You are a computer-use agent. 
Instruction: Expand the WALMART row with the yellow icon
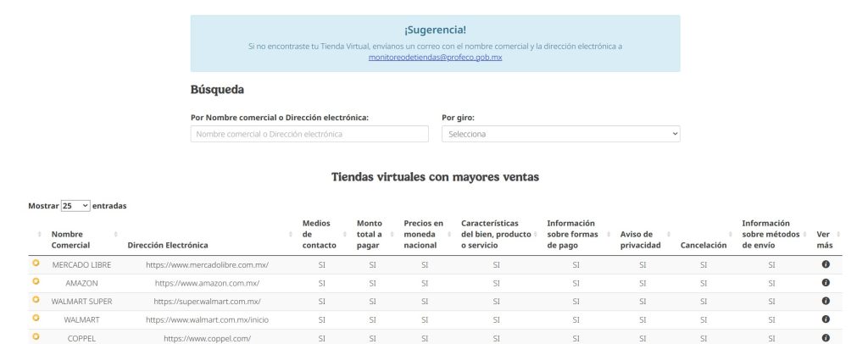36,318
